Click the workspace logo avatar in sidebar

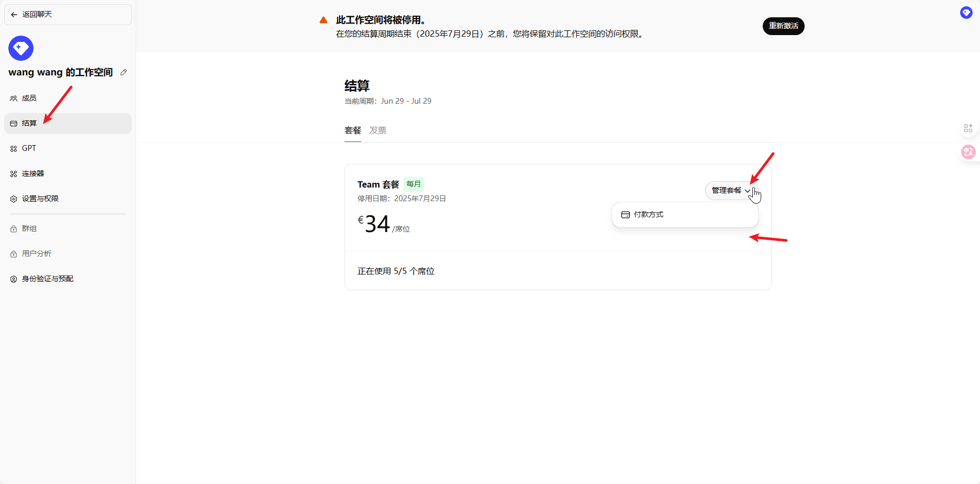coord(21,48)
